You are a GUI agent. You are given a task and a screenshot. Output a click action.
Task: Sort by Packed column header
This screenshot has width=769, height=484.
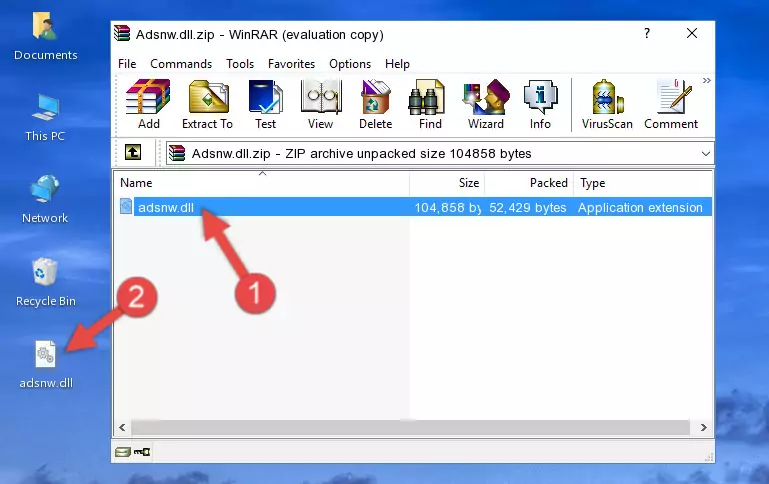(529, 183)
